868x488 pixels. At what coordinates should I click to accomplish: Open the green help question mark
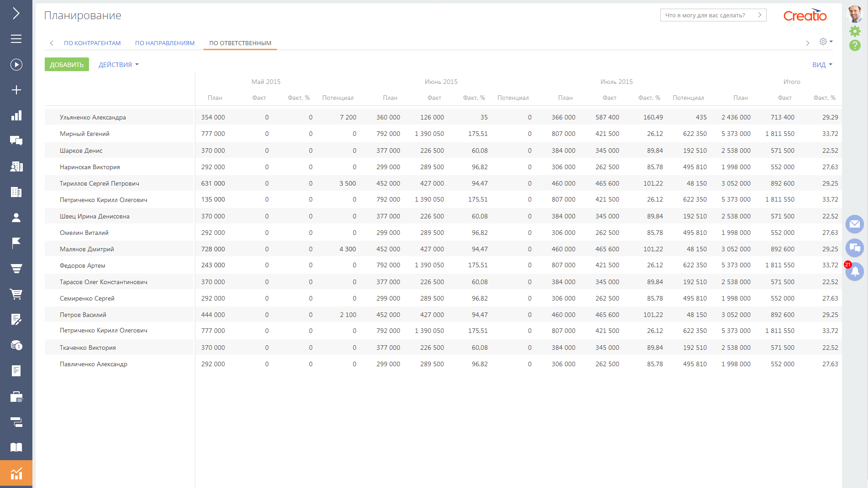[855, 45]
